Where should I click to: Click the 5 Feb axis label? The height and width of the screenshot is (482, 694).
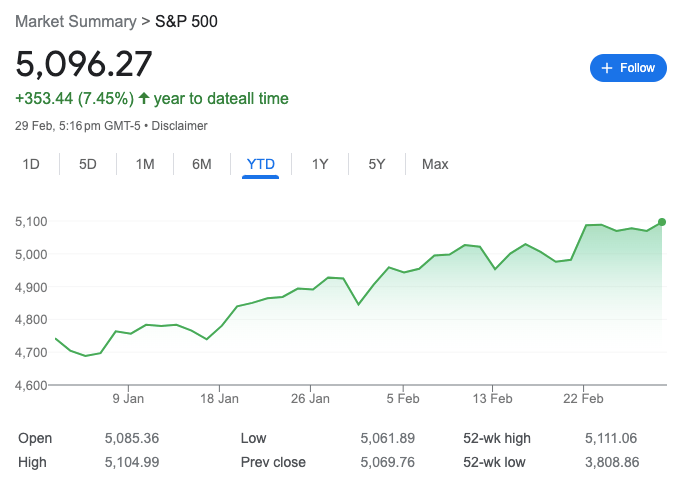pos(403,398)
